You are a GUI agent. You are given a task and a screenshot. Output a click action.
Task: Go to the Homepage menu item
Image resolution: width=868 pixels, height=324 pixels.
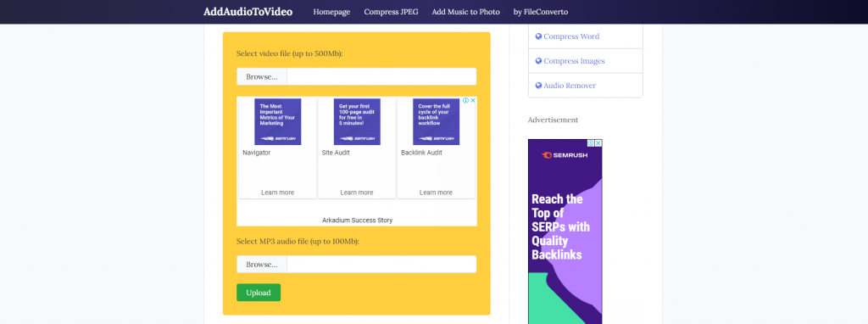click(x=331, y=12)
